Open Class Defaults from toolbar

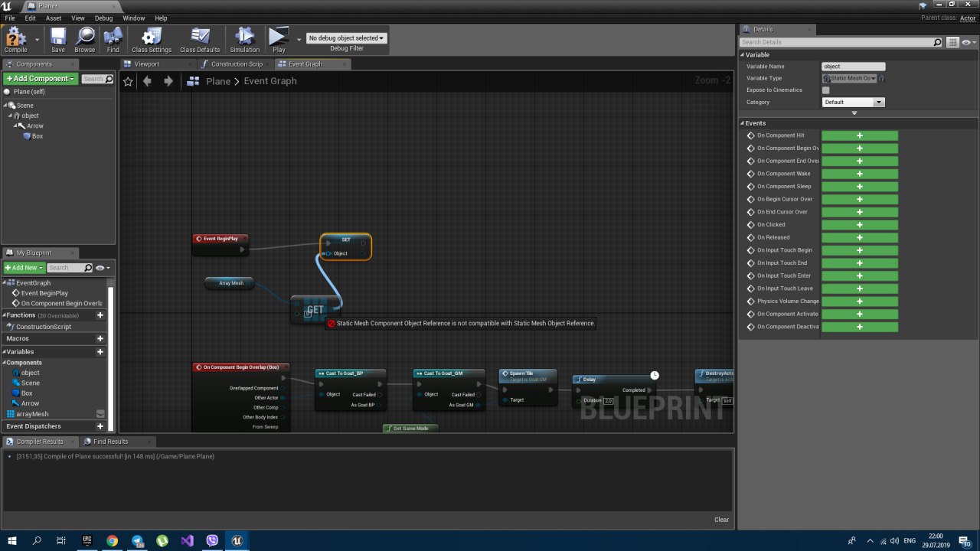point(200,40)
